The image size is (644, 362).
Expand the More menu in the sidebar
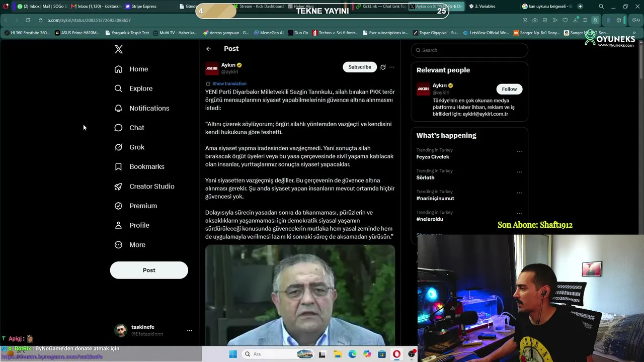130,245
